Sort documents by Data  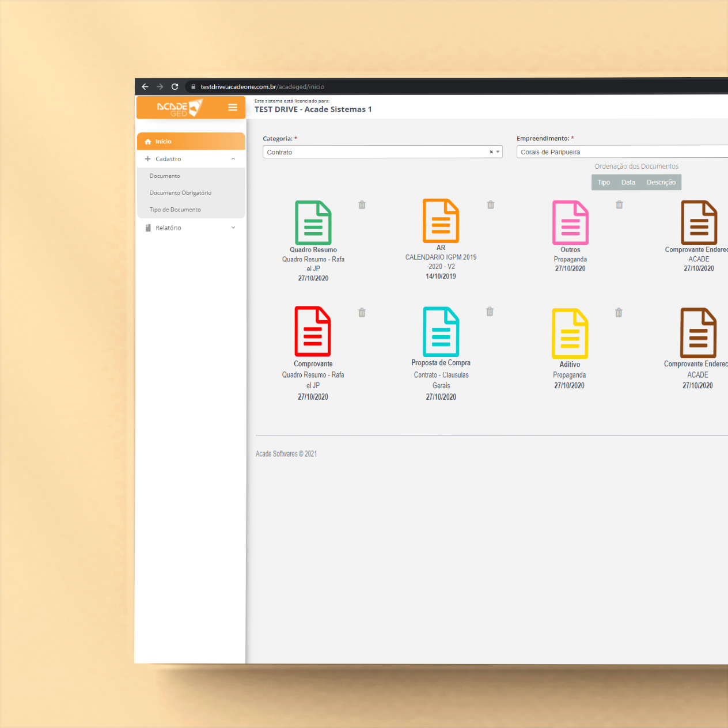point(628,183)
